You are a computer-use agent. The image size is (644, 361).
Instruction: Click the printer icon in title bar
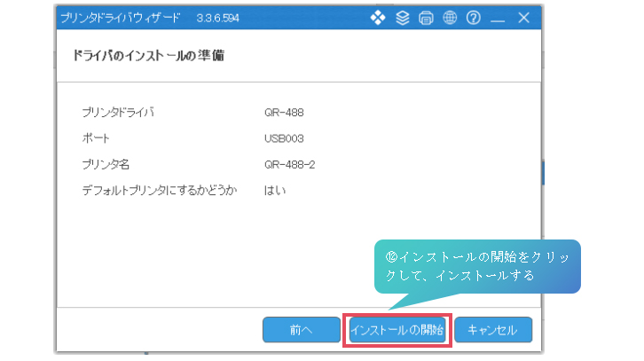(426, 18)
